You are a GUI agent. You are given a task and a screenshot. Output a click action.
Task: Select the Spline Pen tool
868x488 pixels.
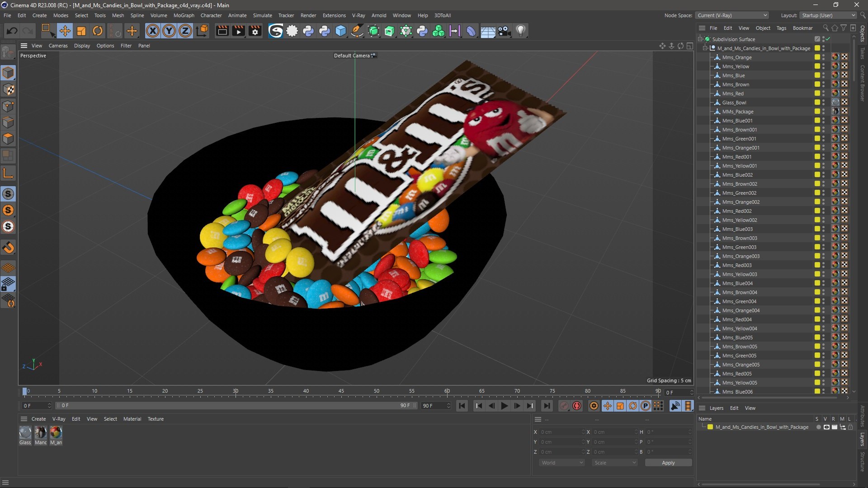(x=357, y=31)
